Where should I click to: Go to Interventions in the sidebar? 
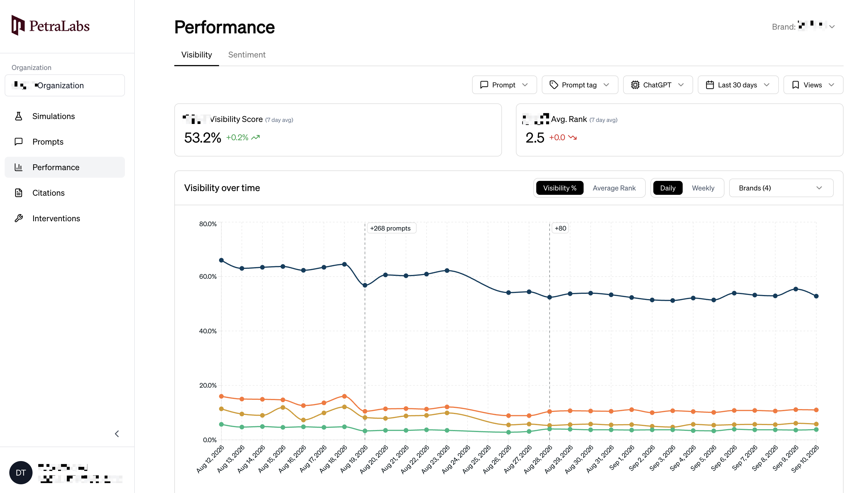(x=65, y=218)
